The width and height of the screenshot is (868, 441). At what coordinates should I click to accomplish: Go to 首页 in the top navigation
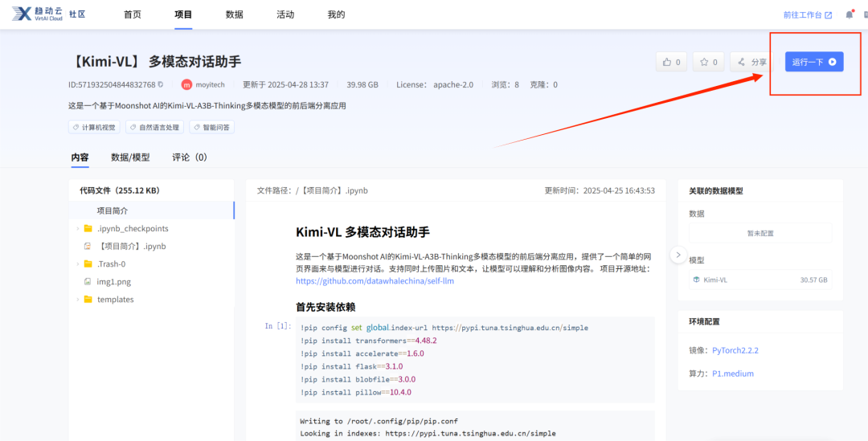pos(133,15)
